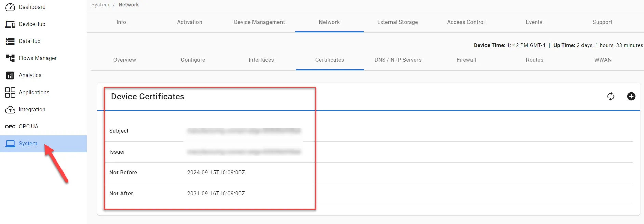This screenshot has width=644, height=224.
Task: Navigate to Applications
Action: pos(34,93)
